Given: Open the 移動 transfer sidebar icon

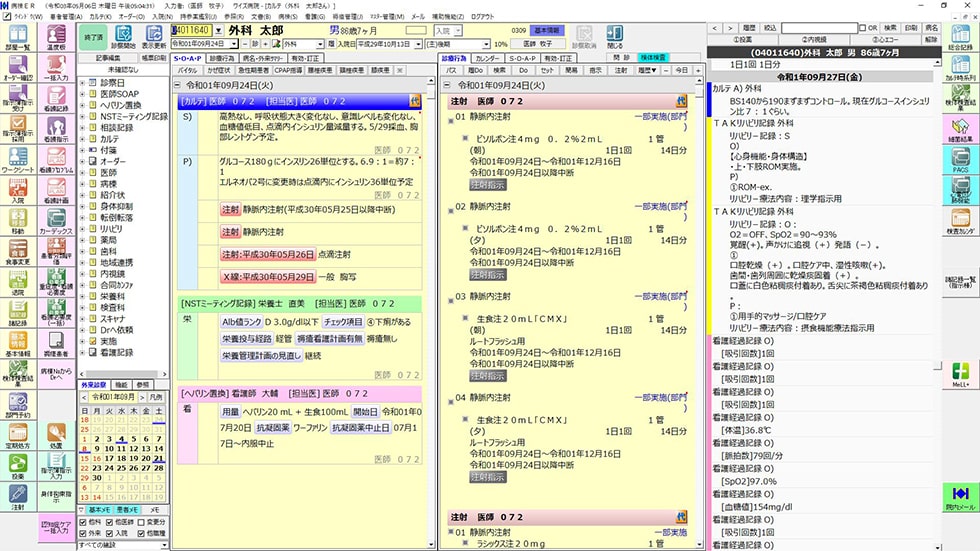Looking at the screenshot, I should click(18, 221).
